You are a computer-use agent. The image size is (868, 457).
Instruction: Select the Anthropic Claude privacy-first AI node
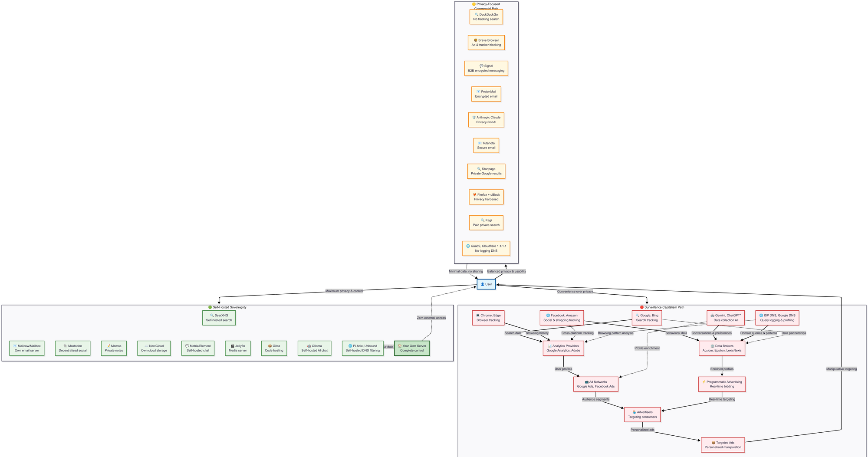click(486, 120)
